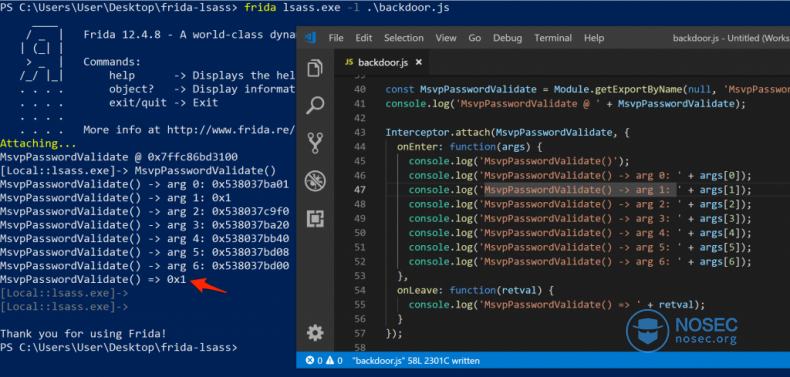Screen dimensions: 790x377
Task: Open the File menu
Action: [x=336, y=38]
